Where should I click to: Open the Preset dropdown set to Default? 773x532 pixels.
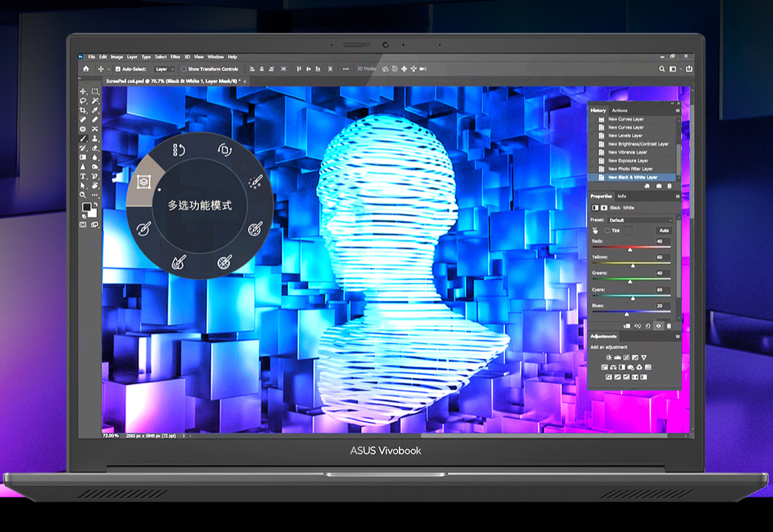pyautogui.click(x=639, y=220)
